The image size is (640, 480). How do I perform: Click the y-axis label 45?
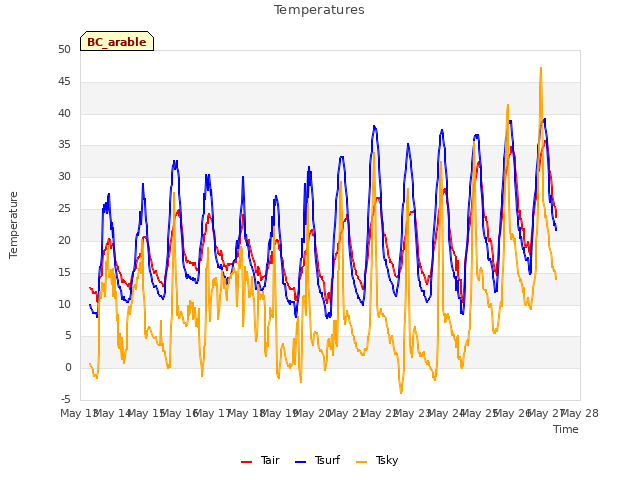pos(64,82)
